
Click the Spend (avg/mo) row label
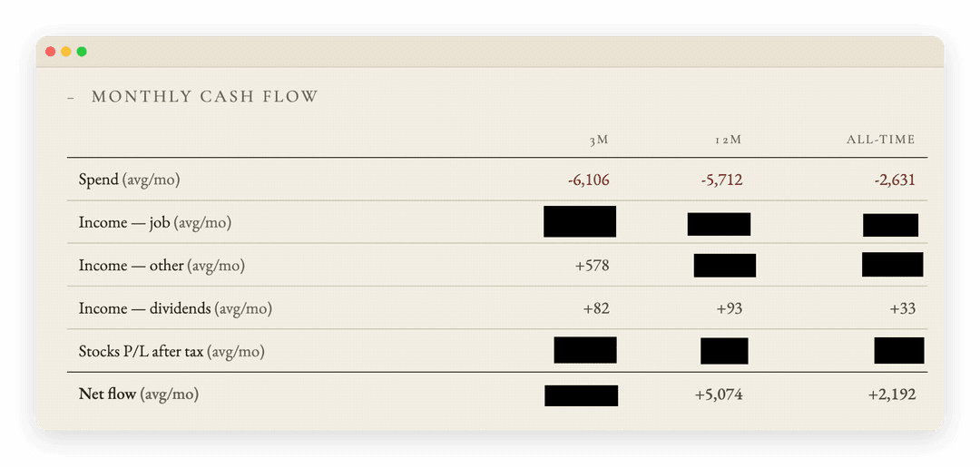(x=130, y=180)
